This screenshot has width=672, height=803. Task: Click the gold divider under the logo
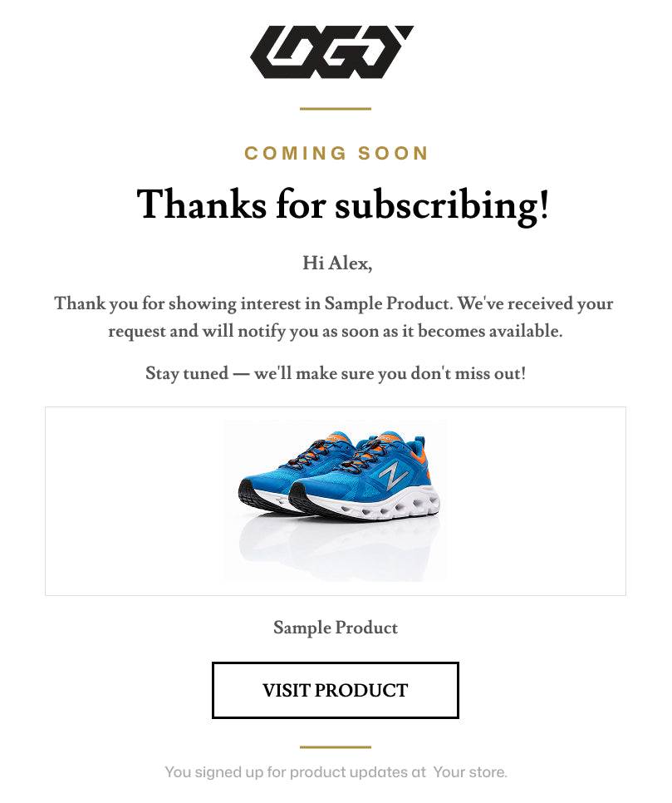(x=336, y=109)
